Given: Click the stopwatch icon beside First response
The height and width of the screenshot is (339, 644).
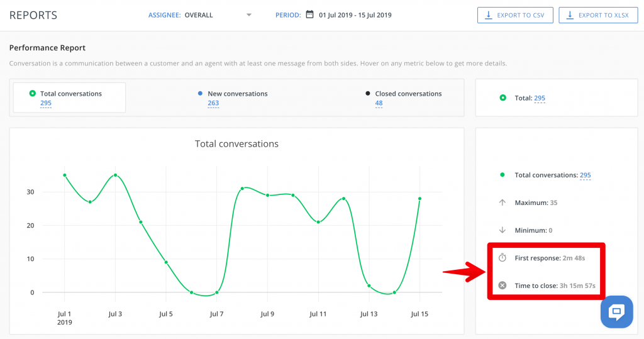Looking at the screenshot, I should (502, 258).
